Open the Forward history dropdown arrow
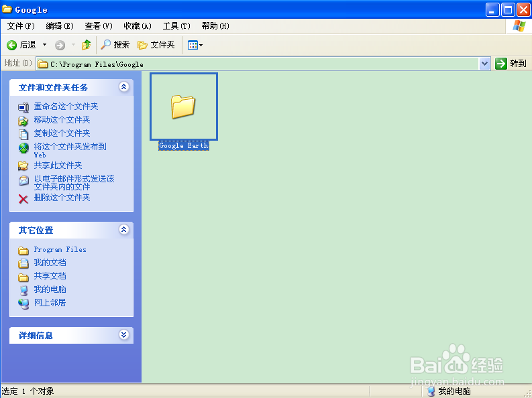 tap(73, 45)
